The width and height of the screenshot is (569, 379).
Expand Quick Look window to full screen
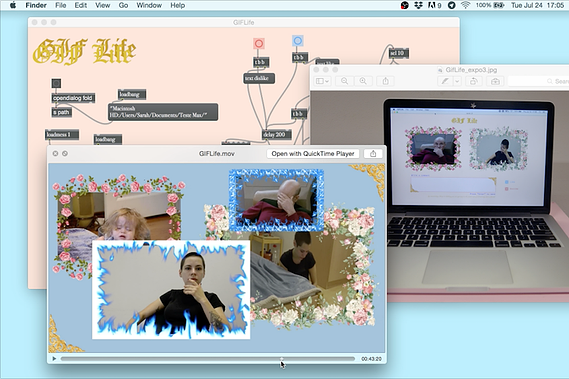coord(65,154)
